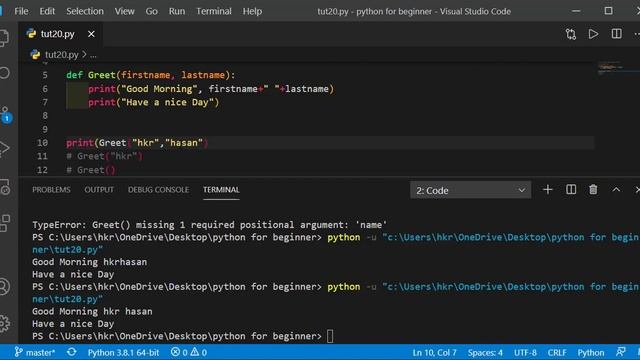Click 'Good Morning hkr hasan' terminal output
Image resolution: width=640 pixels, height=360 pixels.
[x=92, y=311]
